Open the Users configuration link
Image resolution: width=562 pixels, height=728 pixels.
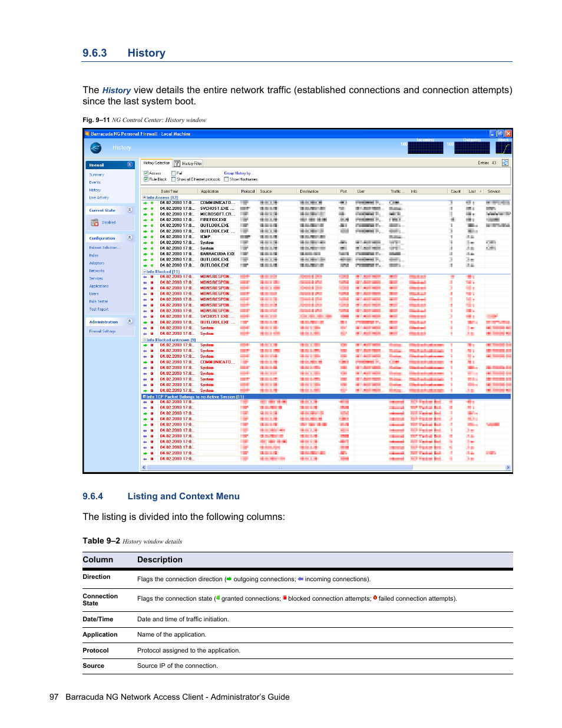(x=94, y=294)
